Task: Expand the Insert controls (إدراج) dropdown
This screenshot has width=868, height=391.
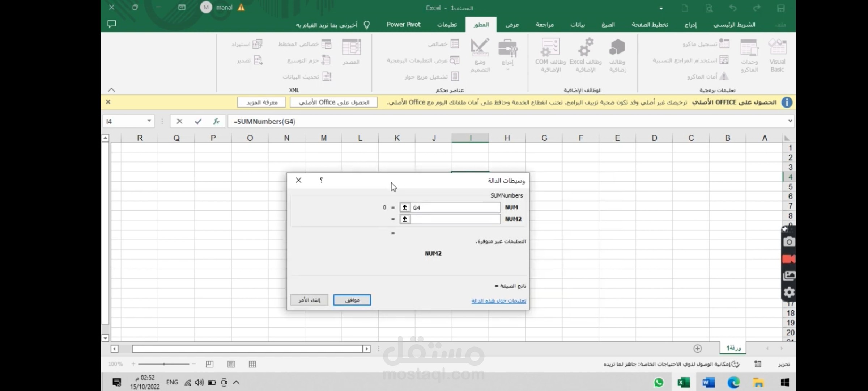Action: [x=507, y=54]
